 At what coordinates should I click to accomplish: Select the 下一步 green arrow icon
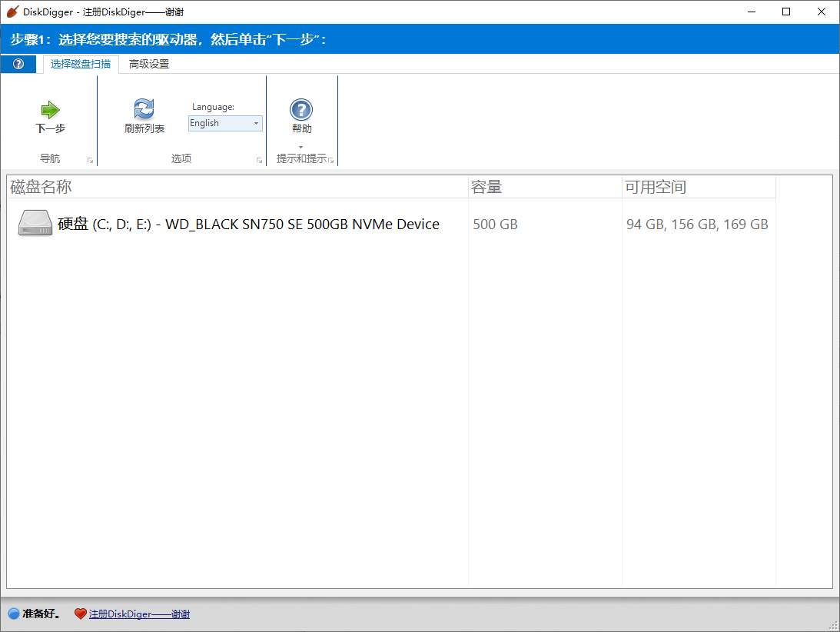point(49,108)
